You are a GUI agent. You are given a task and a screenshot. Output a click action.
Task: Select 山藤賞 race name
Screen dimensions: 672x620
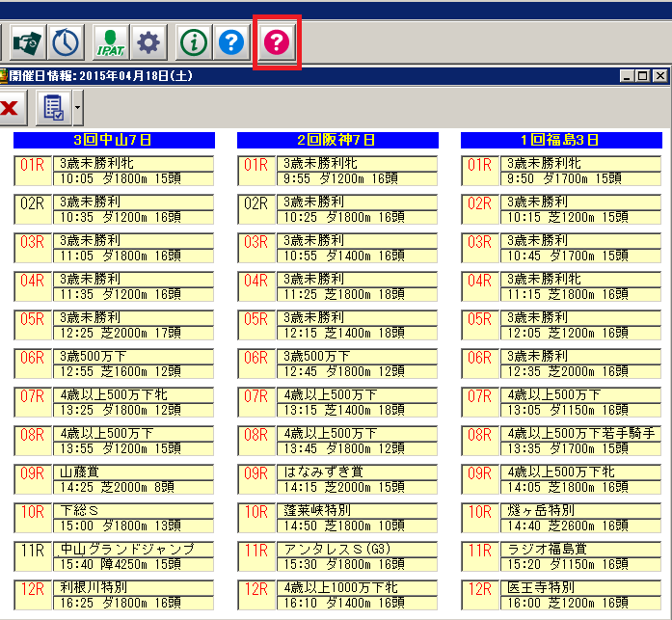click(x=133, y=472)
